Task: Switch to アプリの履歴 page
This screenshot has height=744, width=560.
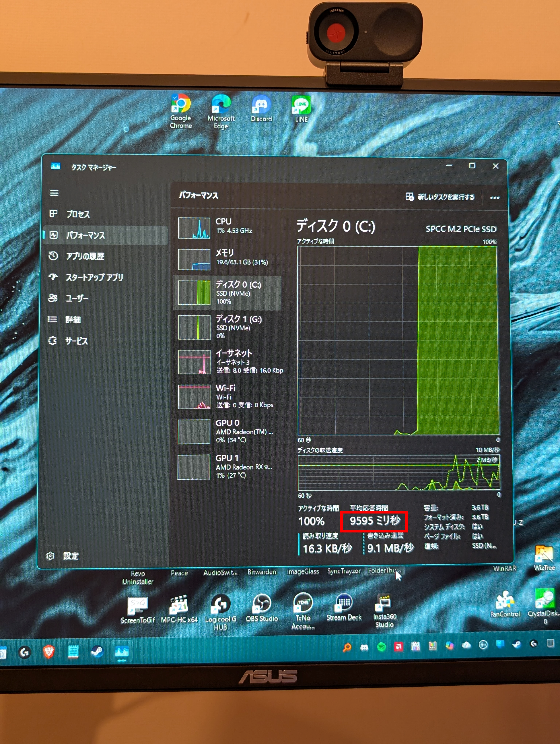Action: [x=85, y=256]
